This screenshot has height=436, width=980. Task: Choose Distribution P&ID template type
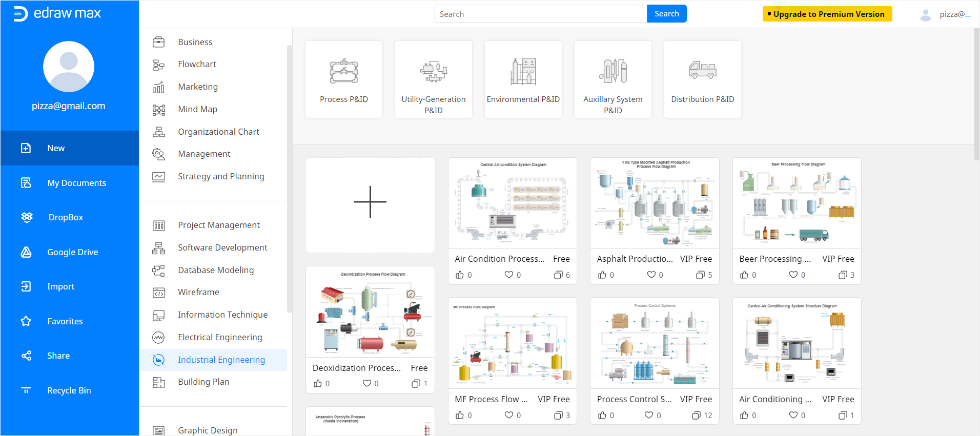pyautogui.click(x=703, y=79)
